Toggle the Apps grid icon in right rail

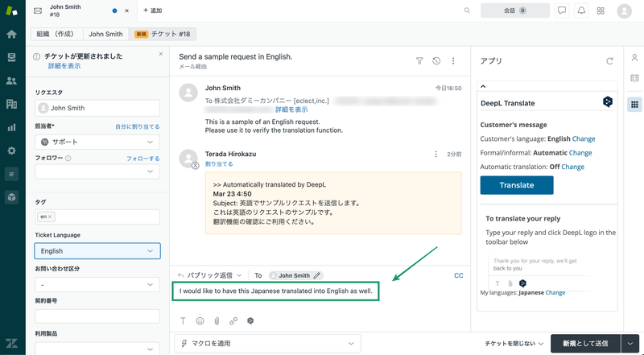(634, 105)
